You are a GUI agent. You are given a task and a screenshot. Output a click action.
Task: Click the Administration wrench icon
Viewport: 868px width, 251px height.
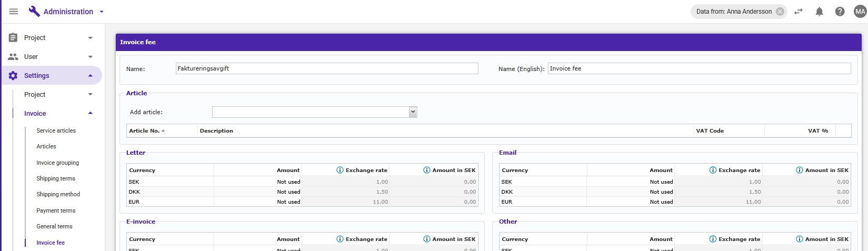click(34, 12)
